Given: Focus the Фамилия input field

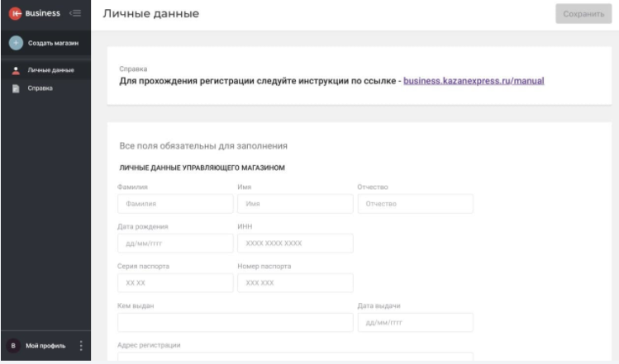Looking at the screenshot, I should (164, 203).
